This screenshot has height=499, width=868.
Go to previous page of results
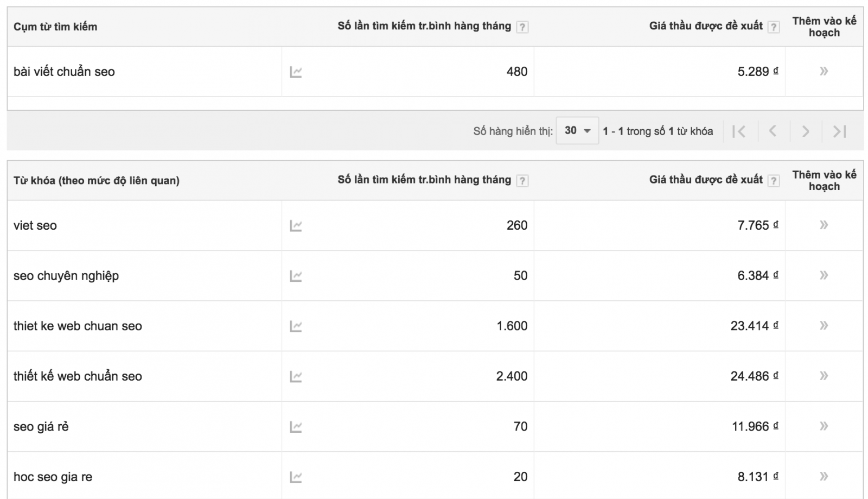[x=773, y=131]
